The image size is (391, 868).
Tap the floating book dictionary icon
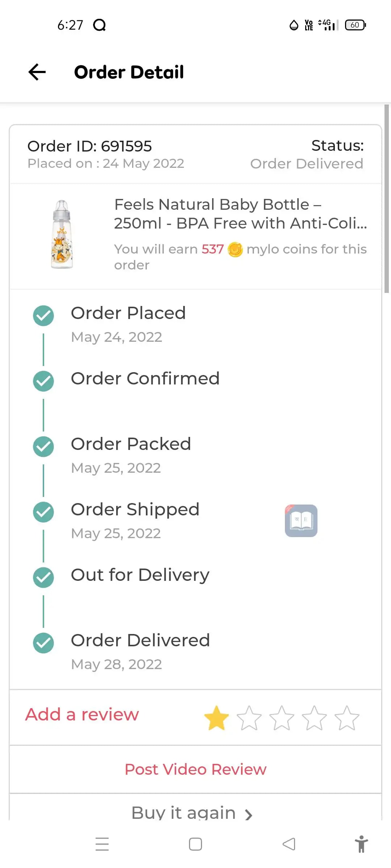tap(301, 521)
